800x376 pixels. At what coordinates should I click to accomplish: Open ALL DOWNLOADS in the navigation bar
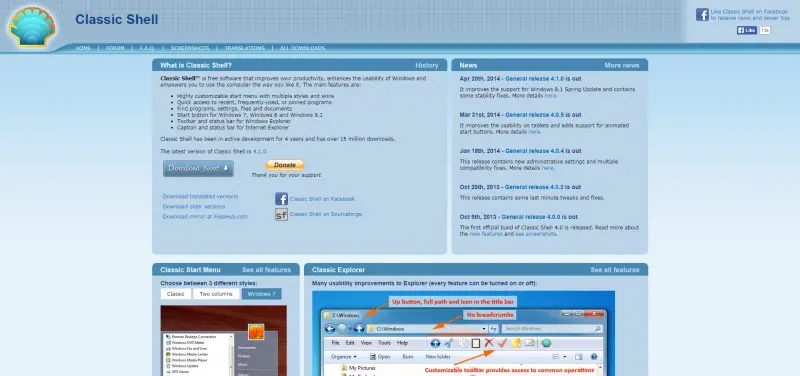coord(303,48)
